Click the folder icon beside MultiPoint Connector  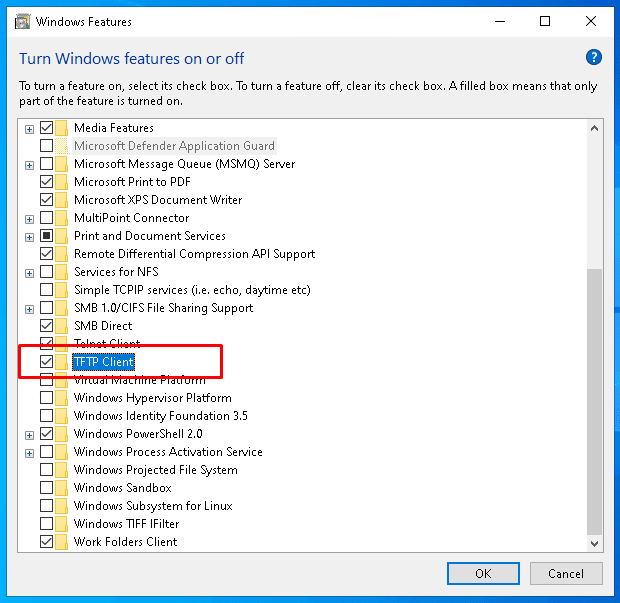click(x=61, y=218)
